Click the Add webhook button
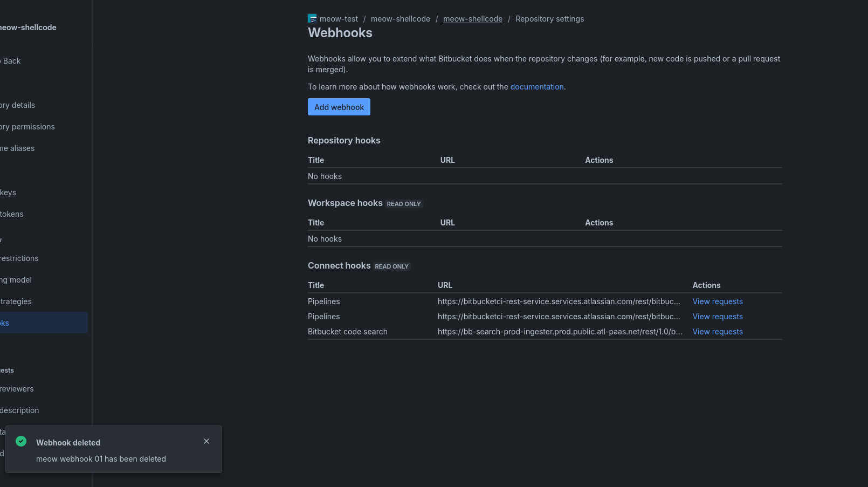Screen dimensions: 868x487 tap(339, 107)
